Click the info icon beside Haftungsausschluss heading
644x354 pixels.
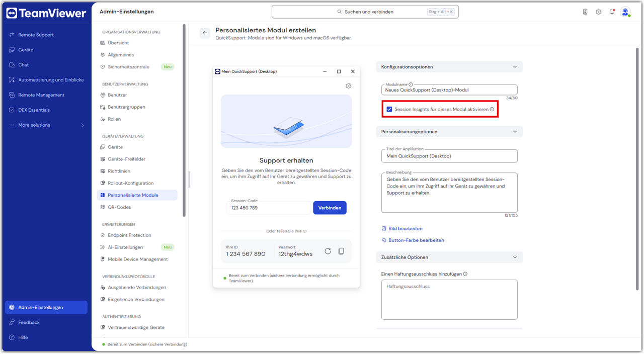coord(465,274)
